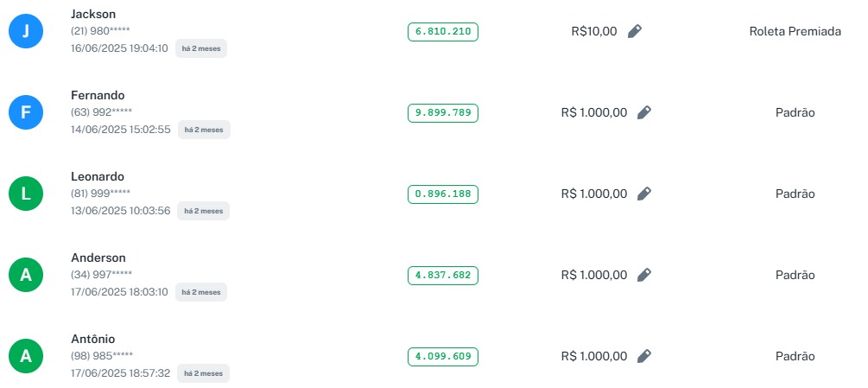
Task: Click the Roleta Premiada label
Action: click(x=795, y=31)
